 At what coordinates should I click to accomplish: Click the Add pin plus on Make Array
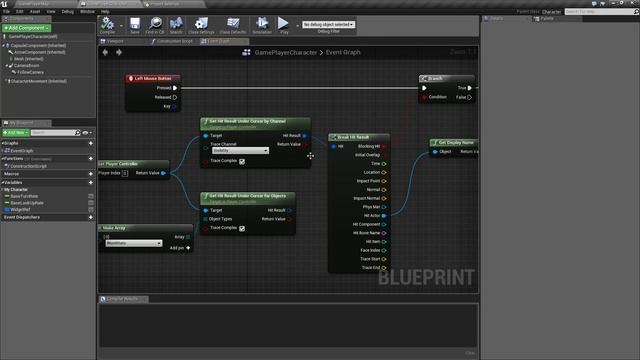point(188,248)
